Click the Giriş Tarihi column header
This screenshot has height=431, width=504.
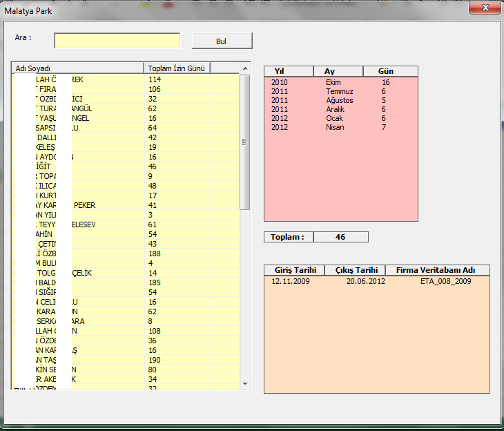coord(294,270)
